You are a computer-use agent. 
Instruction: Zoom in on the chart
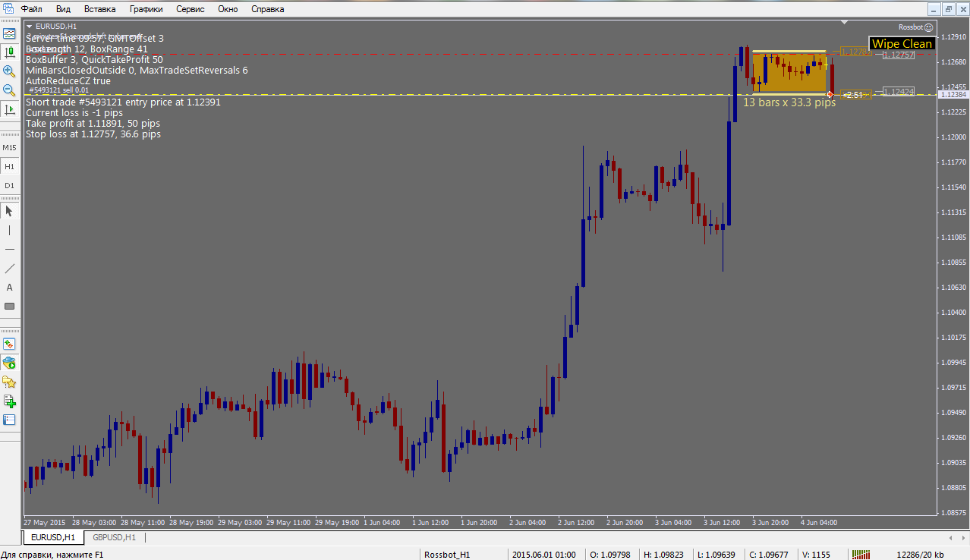(9, 71)
